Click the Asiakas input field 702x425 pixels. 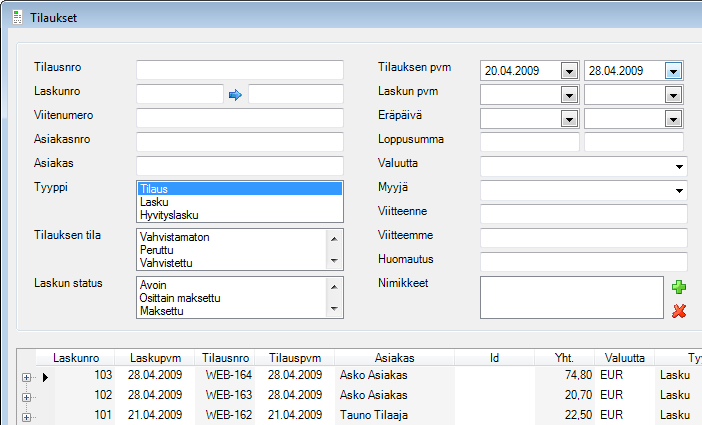coord(240,166)
